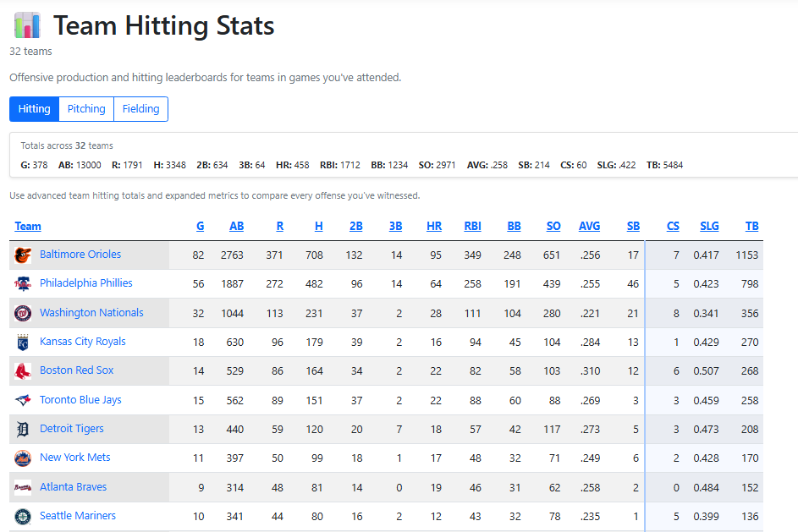This screenshot has height=532, width=798.
Task: Sort table by R column header
Action: pyautogui.click(x=280, y=227)
